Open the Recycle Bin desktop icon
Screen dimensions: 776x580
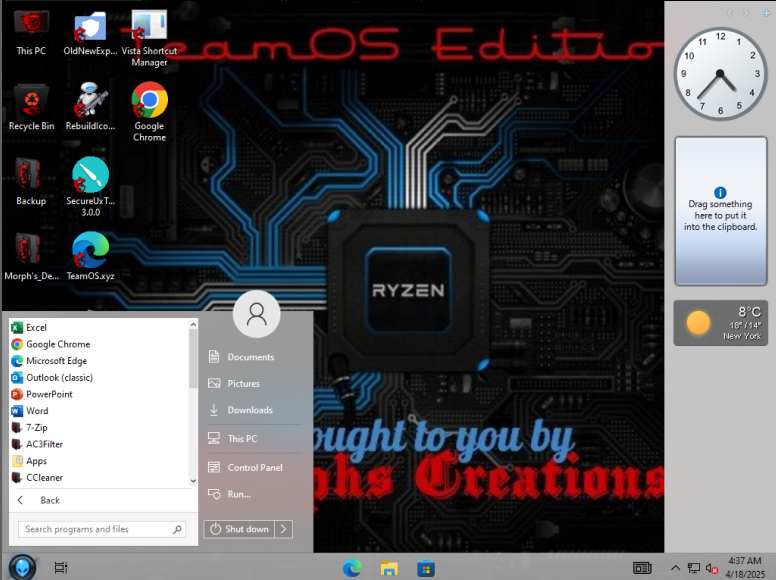(31, 107)
